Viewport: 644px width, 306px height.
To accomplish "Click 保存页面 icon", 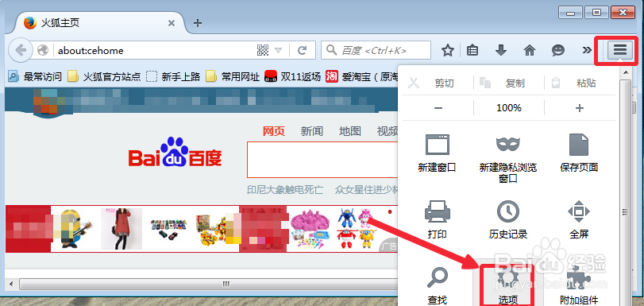I will (579, 145).
